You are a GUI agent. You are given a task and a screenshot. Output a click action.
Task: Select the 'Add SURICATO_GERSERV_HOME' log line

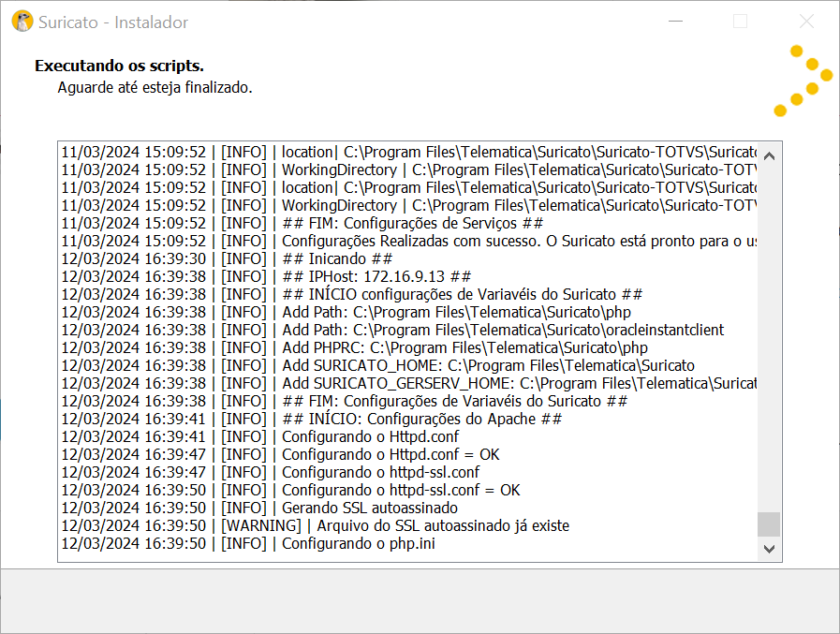pos(408,383)
